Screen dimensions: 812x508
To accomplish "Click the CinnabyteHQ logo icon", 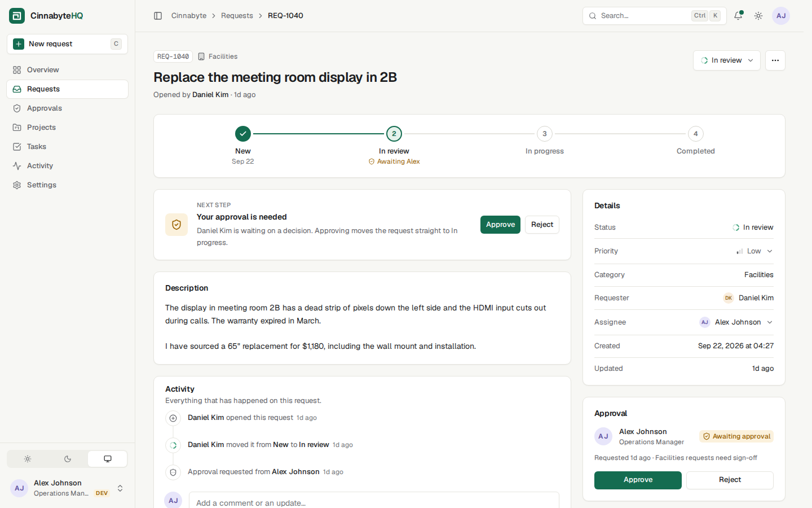I will click(17, 16).
